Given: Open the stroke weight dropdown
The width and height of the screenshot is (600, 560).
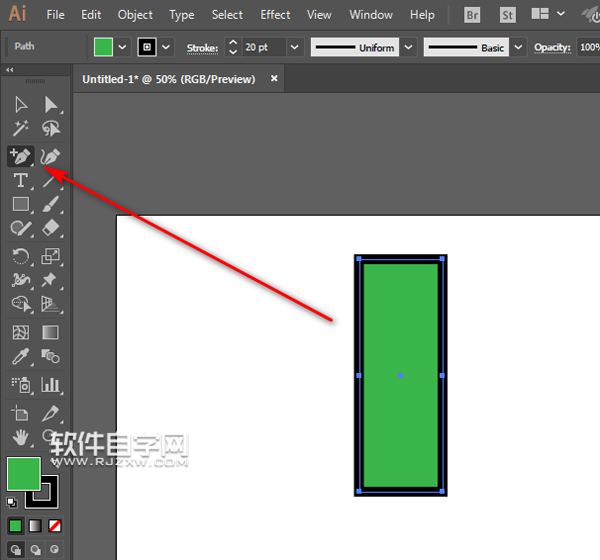Looking at the screenshot, I should [x=294, y=47].
